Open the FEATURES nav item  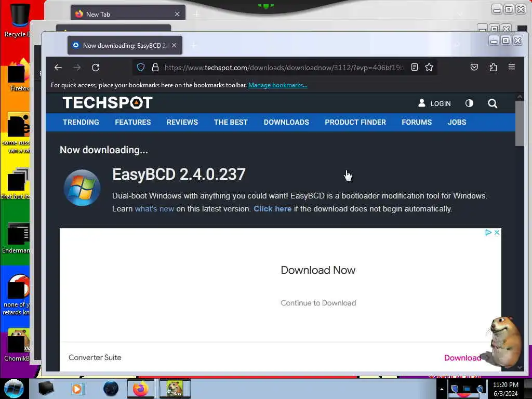pyautogui.click(x=132, y=122)
